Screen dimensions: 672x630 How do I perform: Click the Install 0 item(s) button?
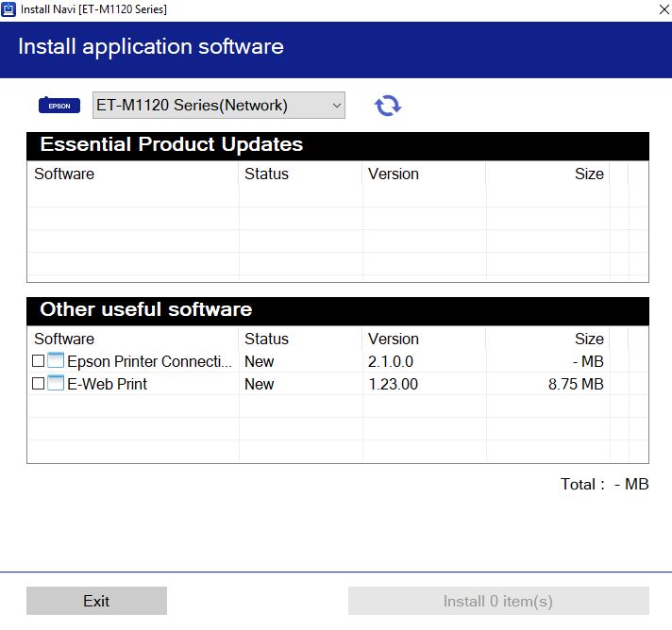pyautogui.click(x=498, y=601)
